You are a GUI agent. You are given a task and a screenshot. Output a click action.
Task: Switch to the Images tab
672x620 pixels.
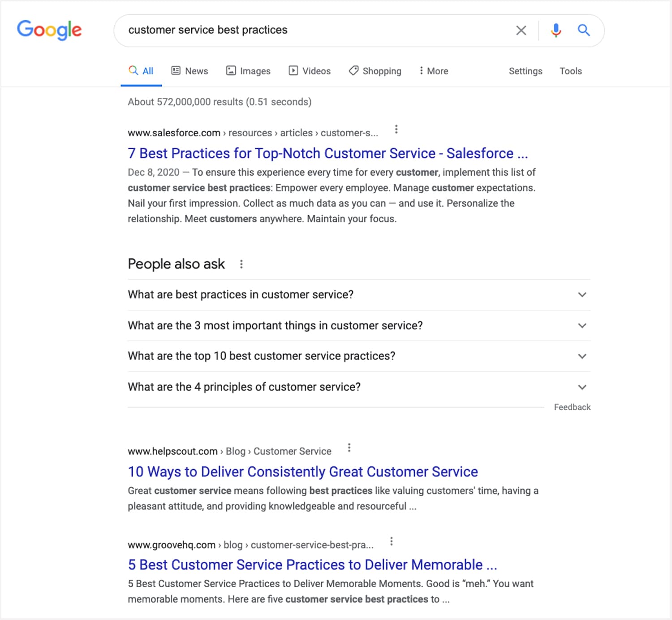tap(249, 71)
